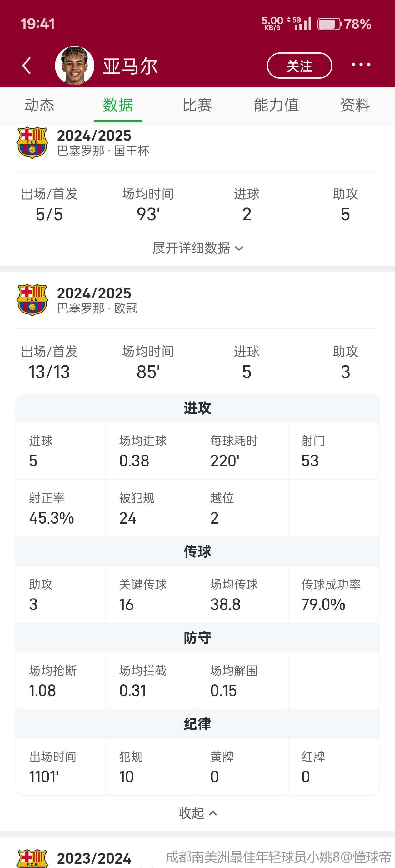The image size is (395, 868).
Task: Switch to the 能力值 tab
Action: point(276,105)
